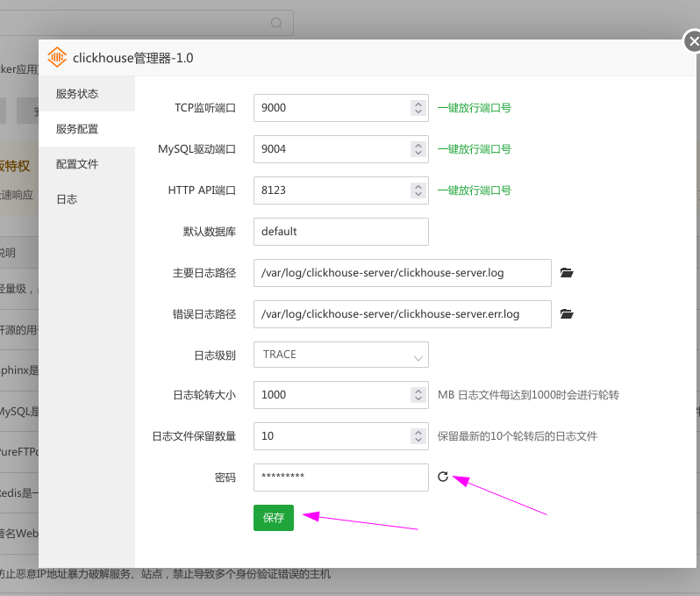Click the 主要日志路径 path input
The width and height of the screenshot is (700, 596).
click(x=403, y=272)
